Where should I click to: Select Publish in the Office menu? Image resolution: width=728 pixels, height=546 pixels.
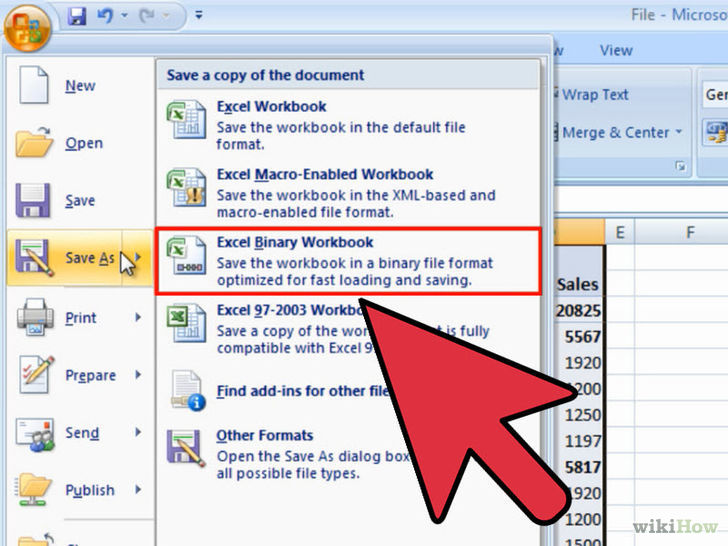[x=80, y=490]
